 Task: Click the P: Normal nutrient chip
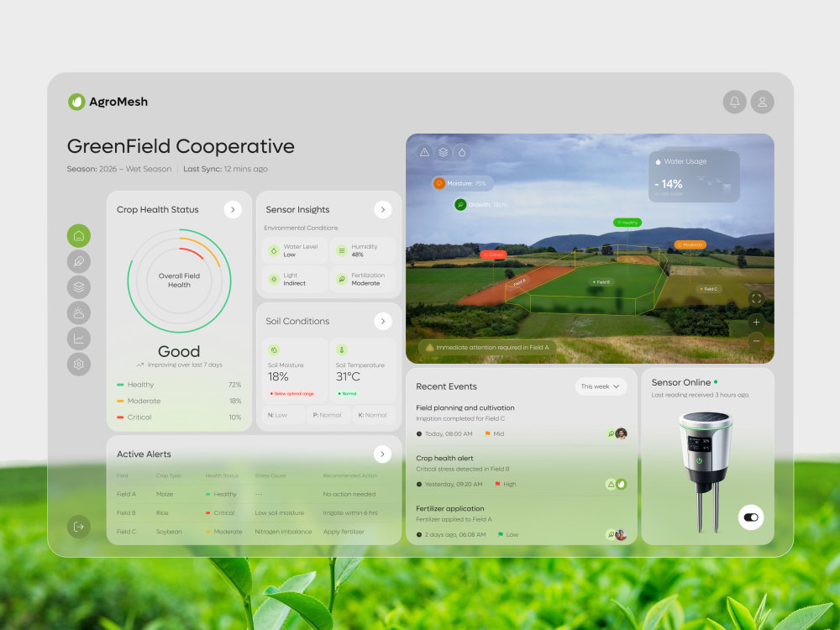pos(328,415)
